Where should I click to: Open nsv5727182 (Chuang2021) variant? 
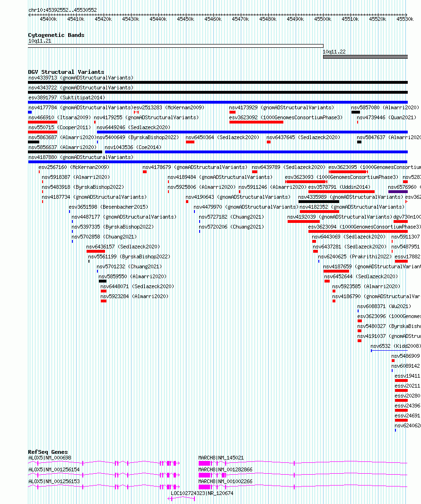tap(231, 217)
